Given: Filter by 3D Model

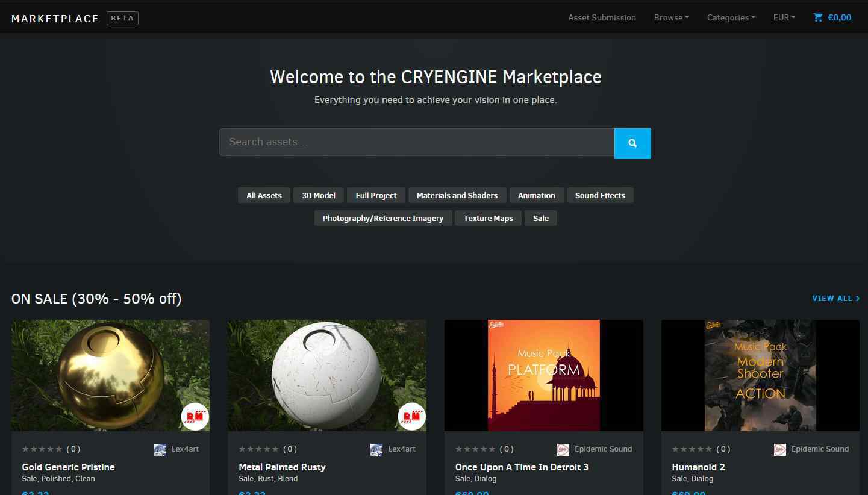Looking at the screenshot, I should [319, 195].
